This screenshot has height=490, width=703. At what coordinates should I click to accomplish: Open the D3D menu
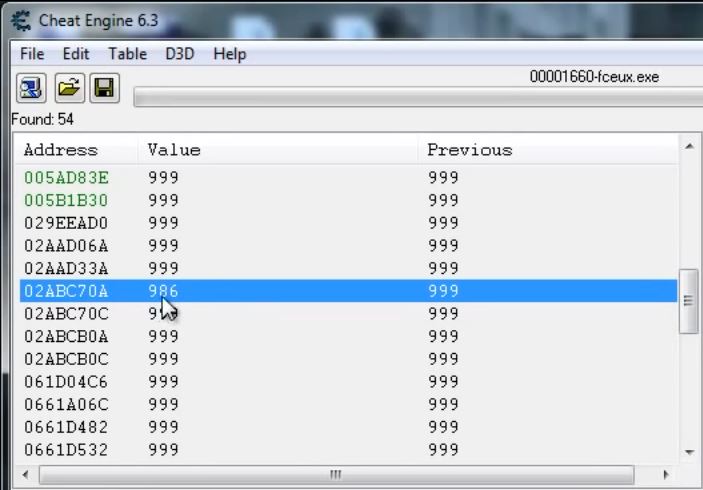(180, 54)
